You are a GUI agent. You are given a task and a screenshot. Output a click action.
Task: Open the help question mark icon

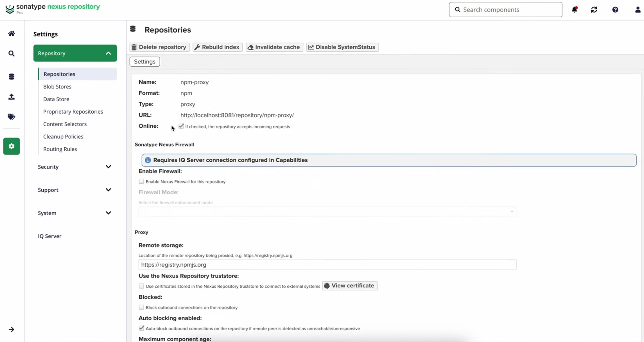tap(615, 10)
